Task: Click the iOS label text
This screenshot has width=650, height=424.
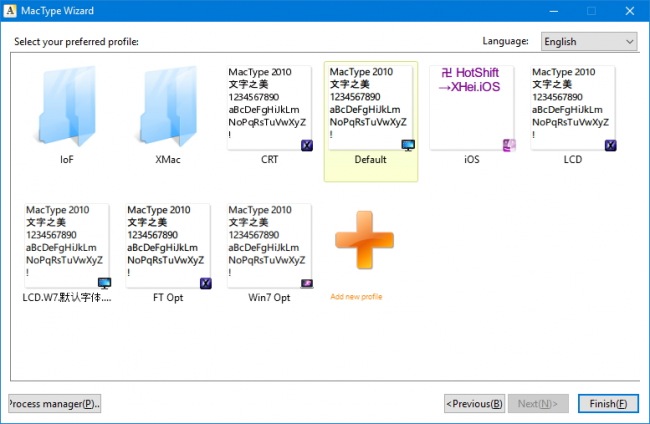Action: (472, 160)
